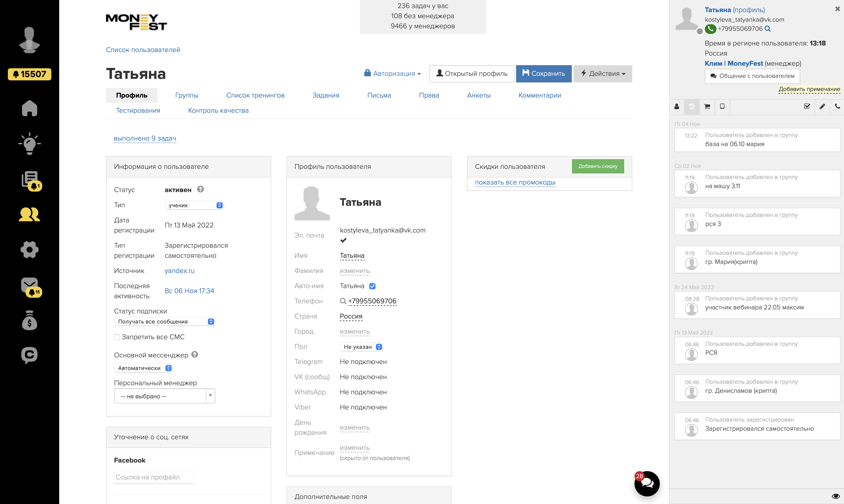Expand the Действия dropdown menu
The image size is (844, 504).
coord(603,74)
